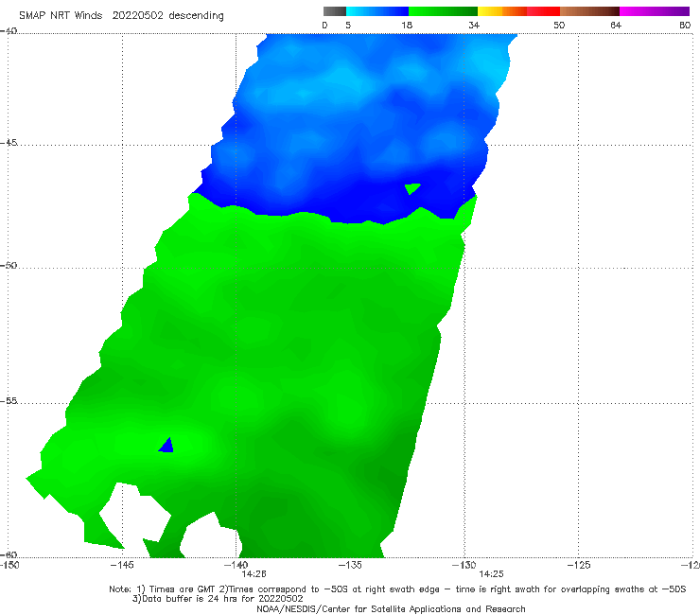Click longitude axis label '-150'

(x=9, y=566)
